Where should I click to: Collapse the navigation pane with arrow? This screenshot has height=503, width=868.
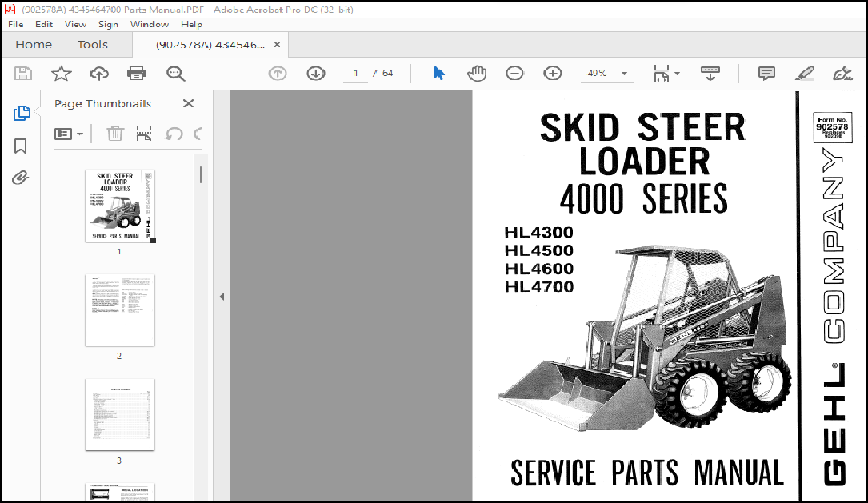tap(222, 297)
